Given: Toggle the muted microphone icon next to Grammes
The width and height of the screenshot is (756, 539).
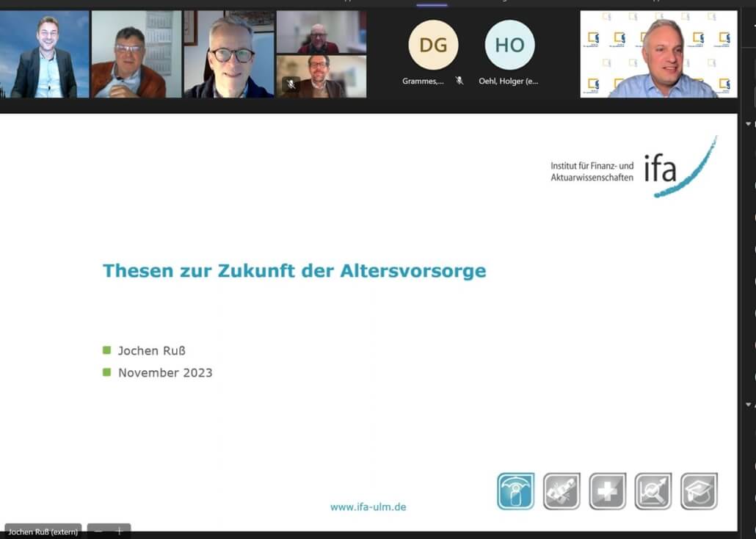Looking at the screenshot, I should click(459, 81).
